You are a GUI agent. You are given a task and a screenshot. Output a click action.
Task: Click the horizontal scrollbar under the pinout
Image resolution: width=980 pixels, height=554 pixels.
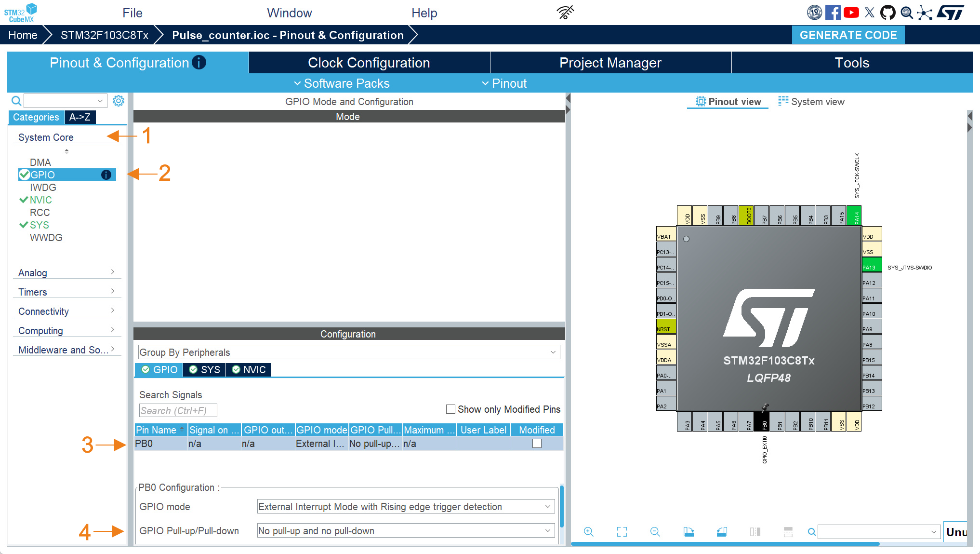725,544
